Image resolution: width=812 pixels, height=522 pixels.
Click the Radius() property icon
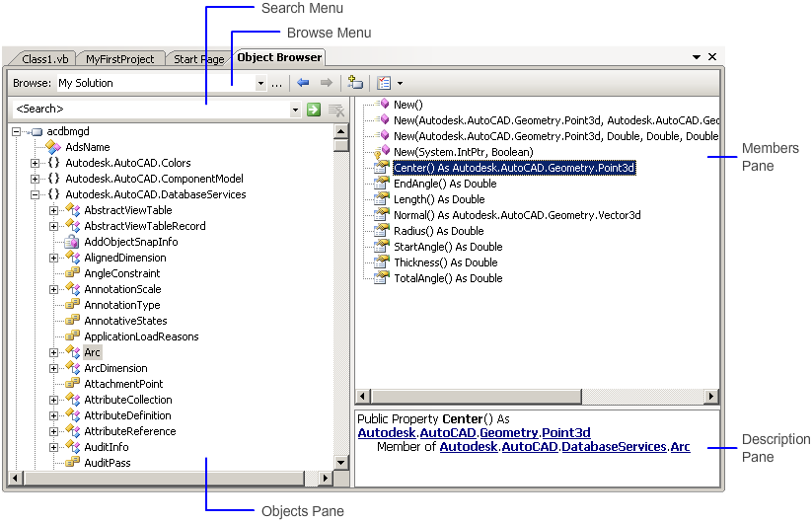point(382,231)
